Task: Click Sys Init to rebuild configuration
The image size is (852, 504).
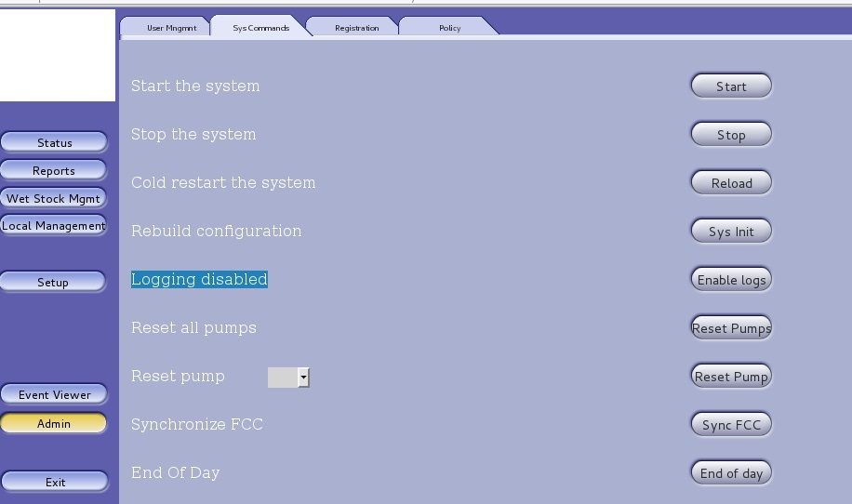Action: point(731,232)
